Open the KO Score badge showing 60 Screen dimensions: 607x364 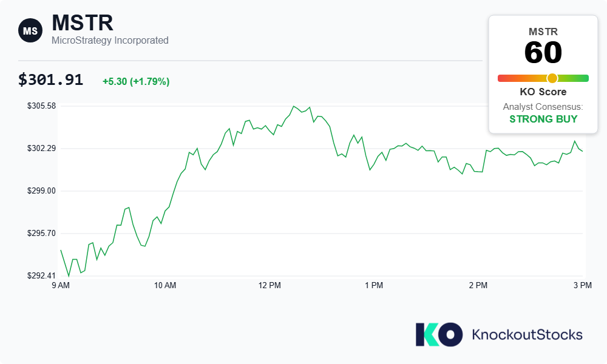pos(544,53)
